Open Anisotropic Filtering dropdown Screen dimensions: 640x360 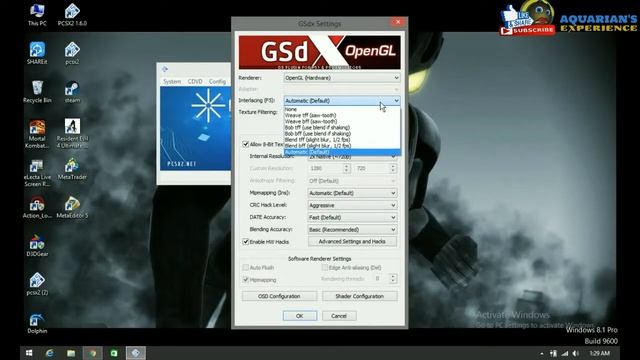point(352,181)
